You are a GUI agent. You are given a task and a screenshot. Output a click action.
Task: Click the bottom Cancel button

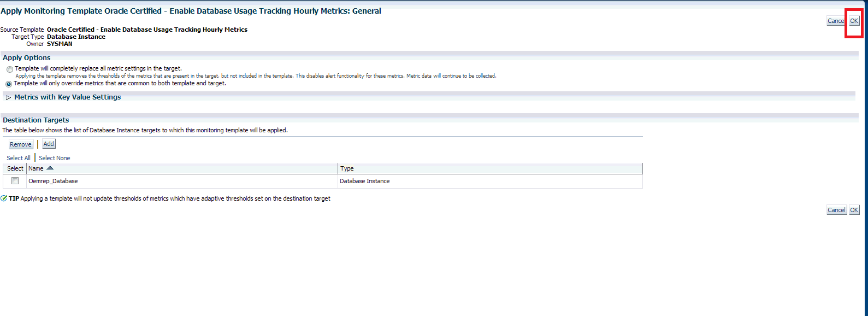(836, 210)
